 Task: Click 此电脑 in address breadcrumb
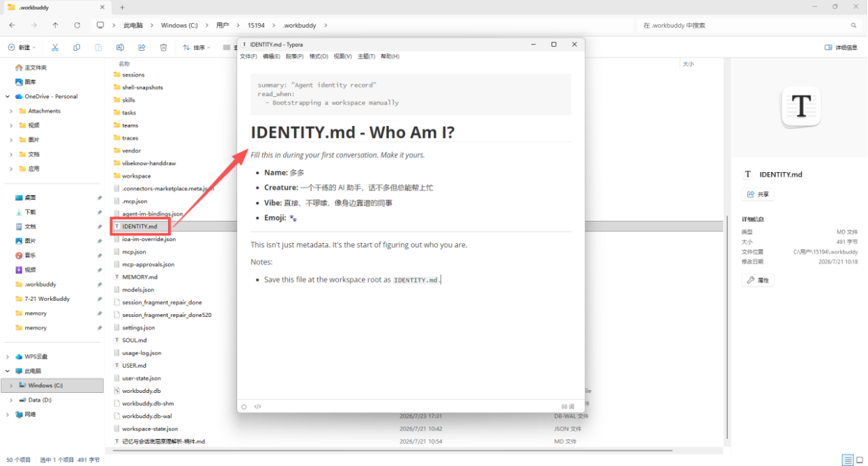point(132,25)
